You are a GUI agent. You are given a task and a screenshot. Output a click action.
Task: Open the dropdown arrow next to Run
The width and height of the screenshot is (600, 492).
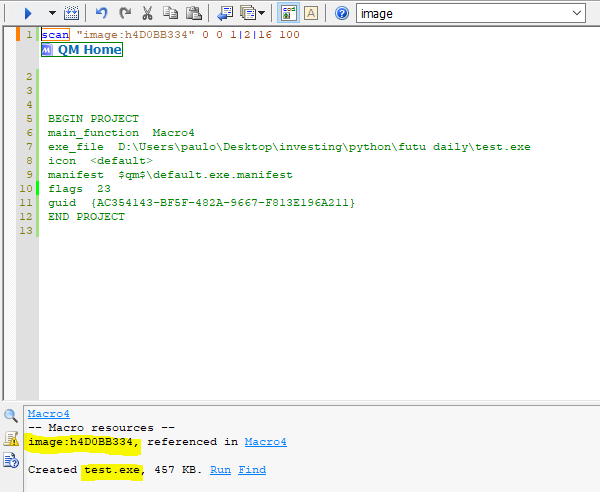pyautogui.click(x=52, y=13)
